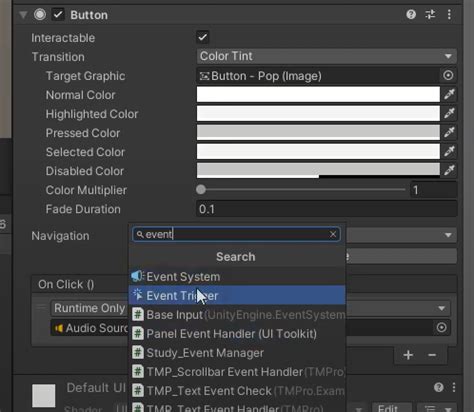Open Button component options menu
The width and height of the screenshot is (474, 412).
point(449,14)
